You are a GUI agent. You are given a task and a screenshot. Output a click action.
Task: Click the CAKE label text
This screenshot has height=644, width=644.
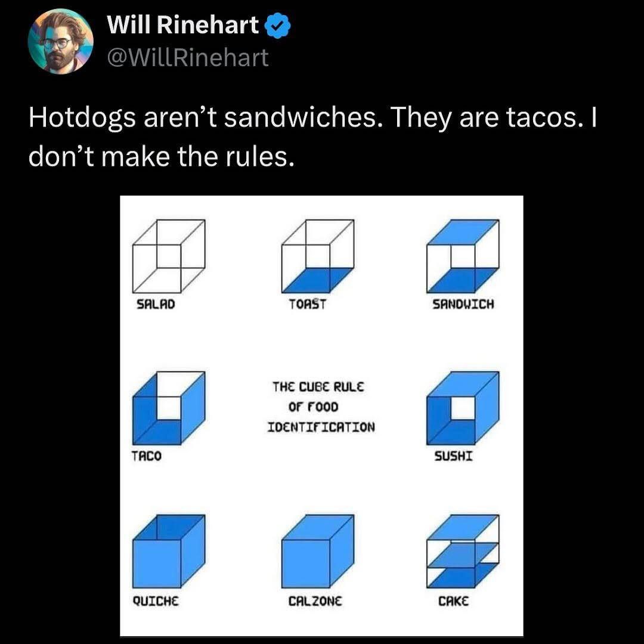(454, 602)
